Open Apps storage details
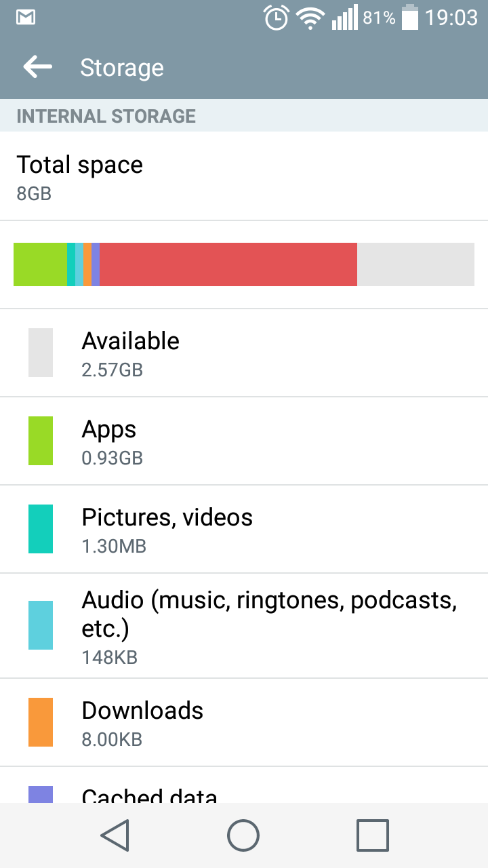This screenshot has height=868, width=488. point(244,441)
